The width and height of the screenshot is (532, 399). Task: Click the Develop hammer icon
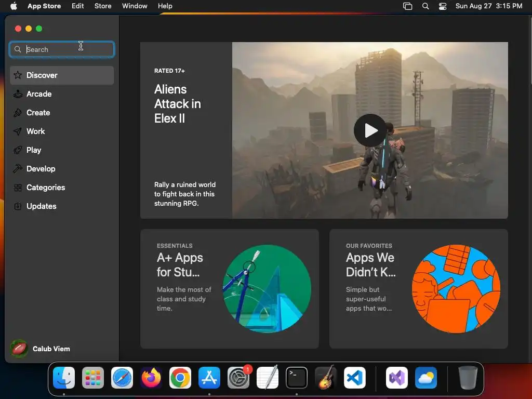[18, 169]
